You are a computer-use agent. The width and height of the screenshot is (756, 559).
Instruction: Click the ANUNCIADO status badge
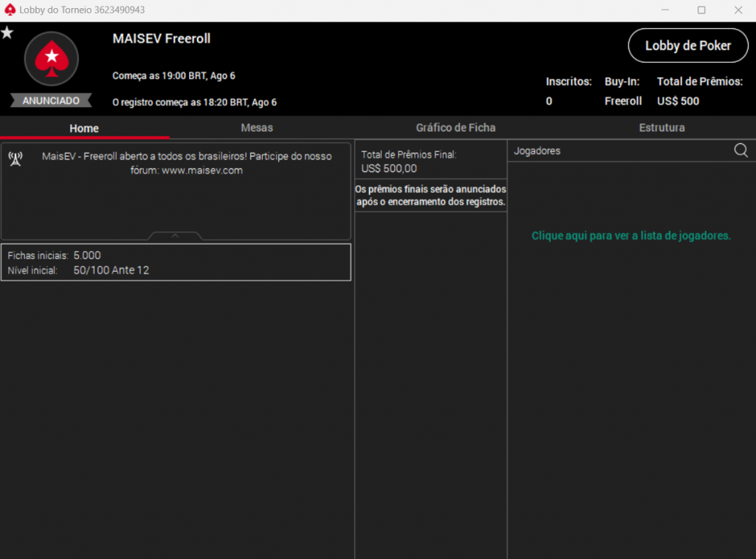point(51,100)
